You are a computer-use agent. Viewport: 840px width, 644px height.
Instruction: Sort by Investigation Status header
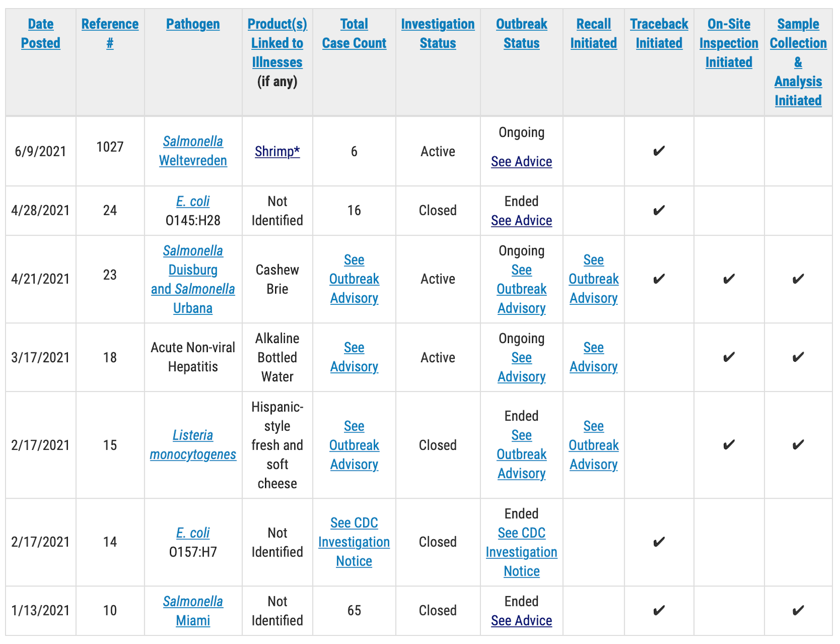438,34
